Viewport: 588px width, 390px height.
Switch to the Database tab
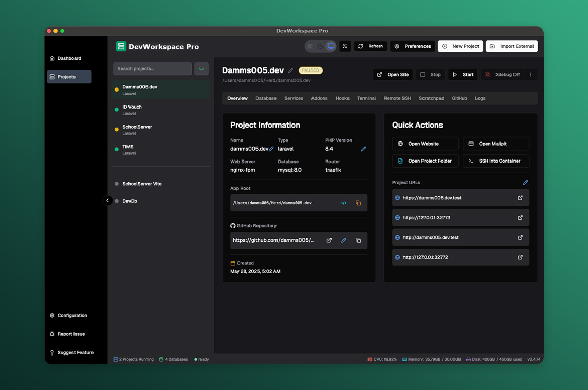(x=266, y=98)
